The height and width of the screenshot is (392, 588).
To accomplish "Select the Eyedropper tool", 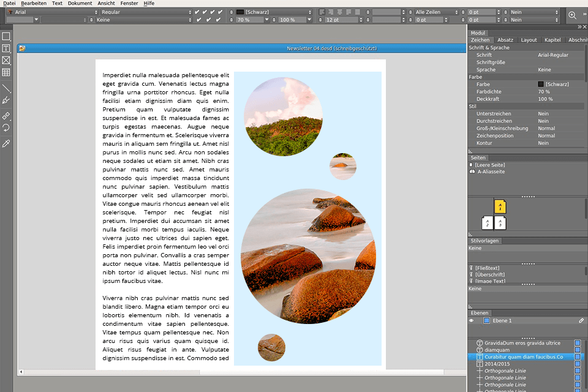I will [x=7, y=144].
